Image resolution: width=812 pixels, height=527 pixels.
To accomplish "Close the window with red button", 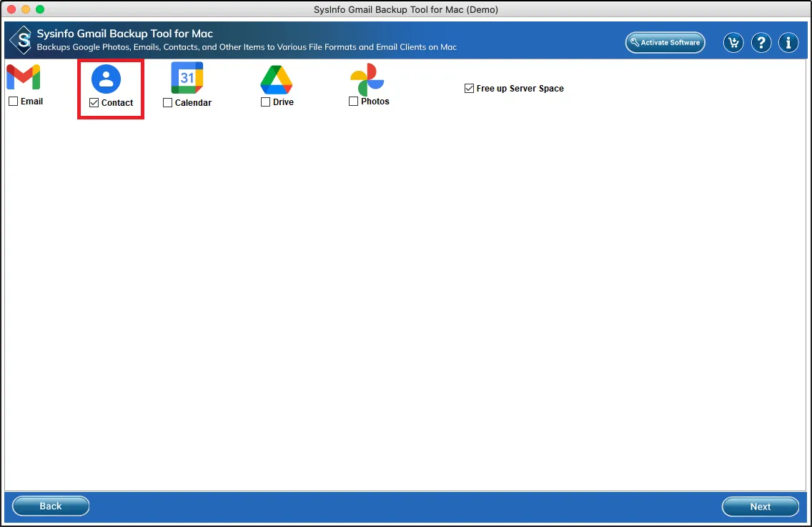I will (x=11, y=9).
